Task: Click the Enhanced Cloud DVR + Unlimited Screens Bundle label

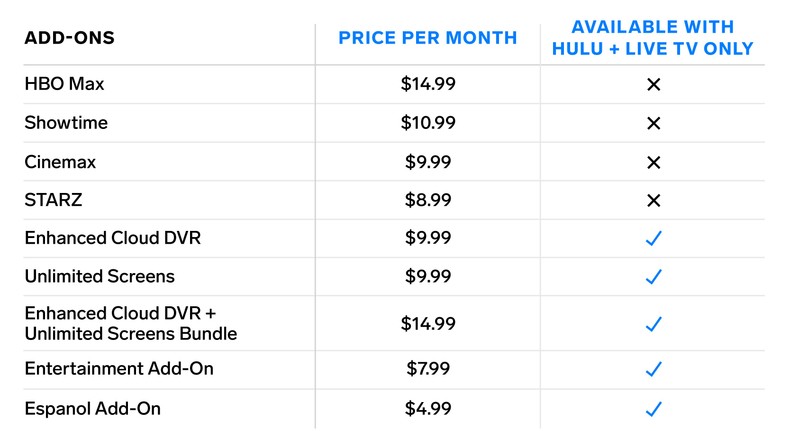Action: coord(130,323)
